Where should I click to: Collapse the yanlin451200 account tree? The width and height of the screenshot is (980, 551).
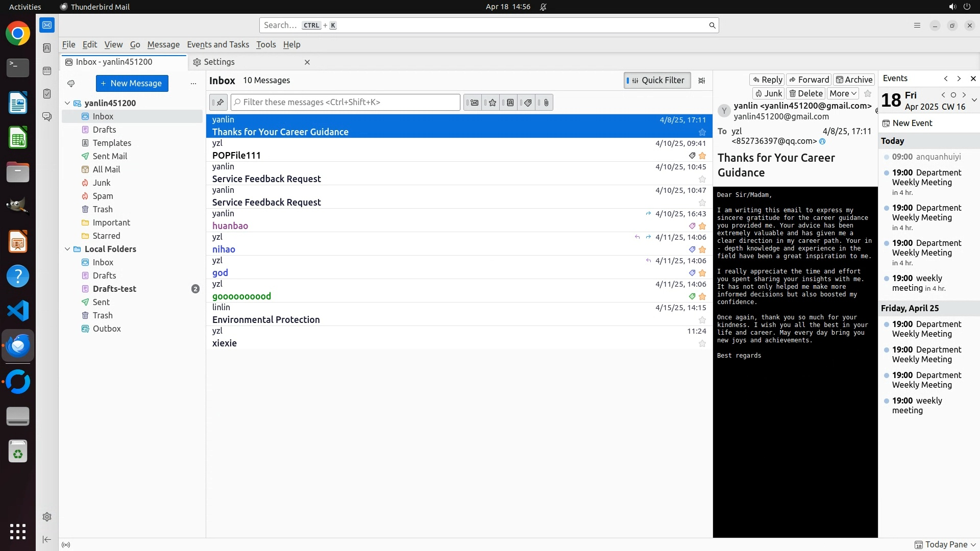pos(67,103)
